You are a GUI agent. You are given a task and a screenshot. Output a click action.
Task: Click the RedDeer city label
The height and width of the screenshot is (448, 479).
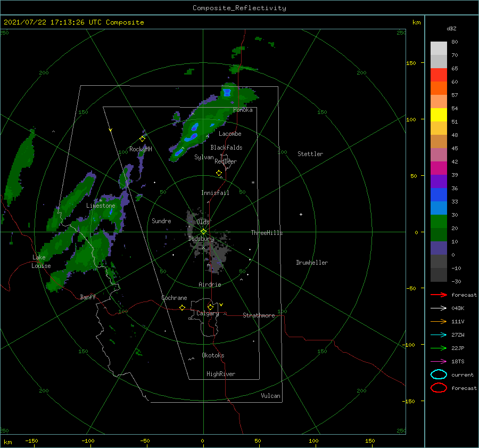pyautogui.click(x=226, y=161)
